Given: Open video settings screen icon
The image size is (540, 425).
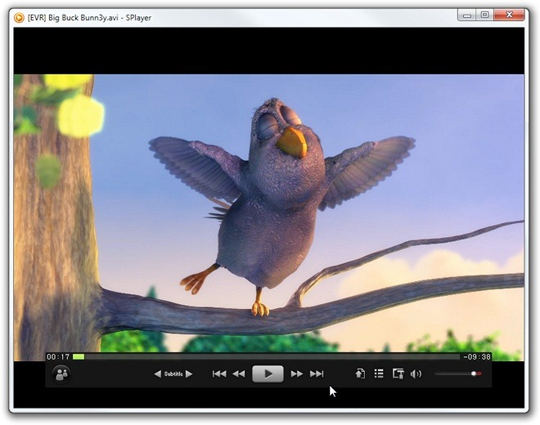Looking at the screenshot, I should pyautogui.click(x=398, y=374).
